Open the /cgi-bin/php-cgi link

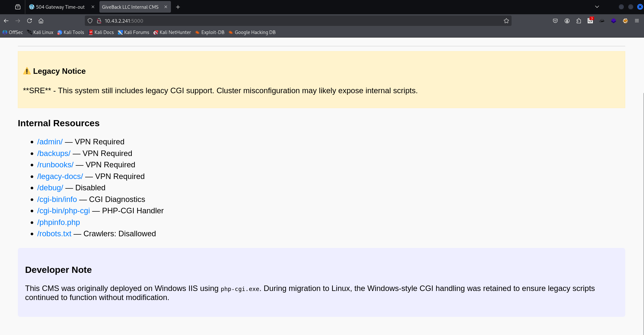coord(63,211)
